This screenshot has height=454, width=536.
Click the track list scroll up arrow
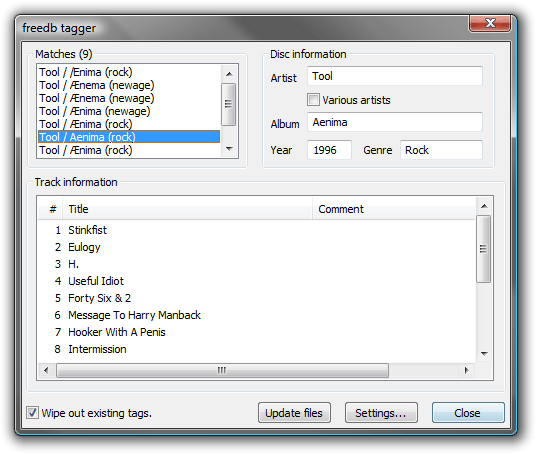click(484, 206)
